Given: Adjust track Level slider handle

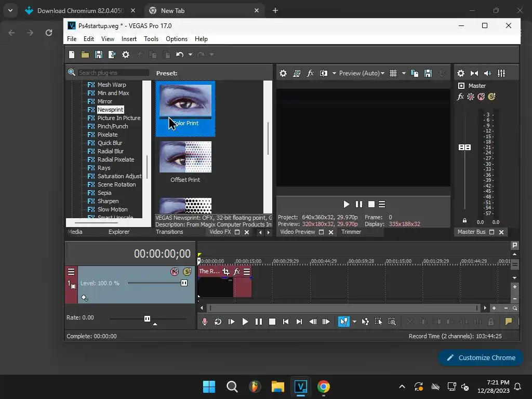Looking at the screenshot, I should coord(184,283).
